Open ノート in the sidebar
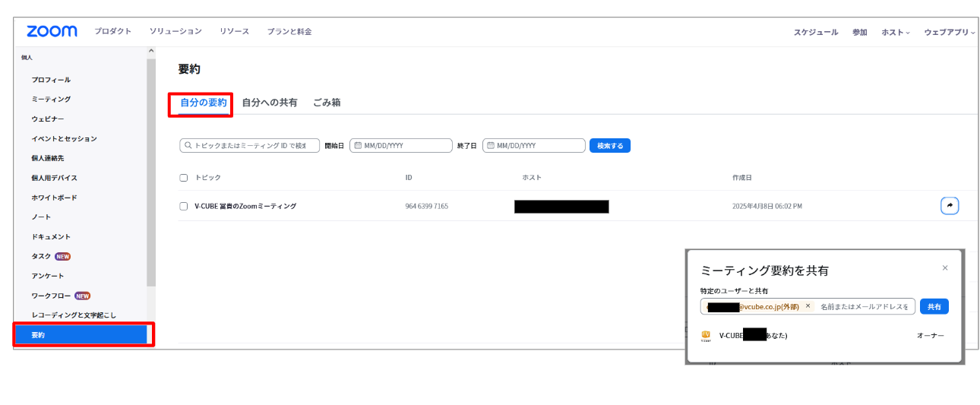The width and height of the screenshot is (980, 405). tap(41, 217)
